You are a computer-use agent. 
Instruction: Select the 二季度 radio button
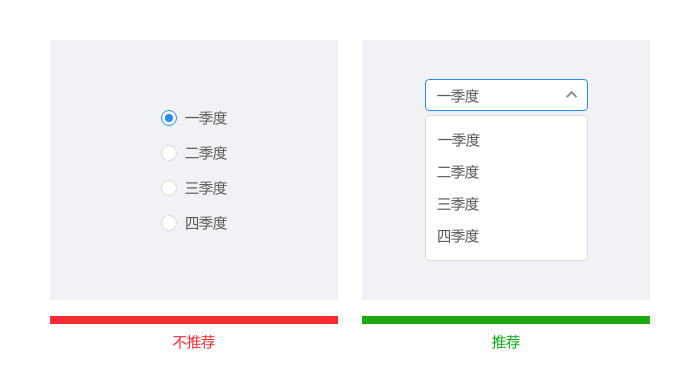(x=169, y=153)
